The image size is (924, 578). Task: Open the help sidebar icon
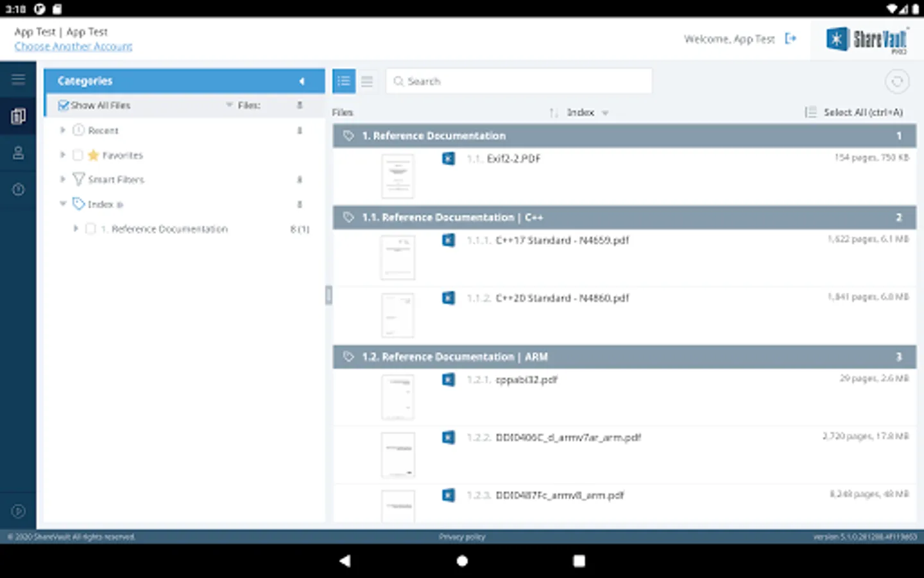click(x=18, y=189)
